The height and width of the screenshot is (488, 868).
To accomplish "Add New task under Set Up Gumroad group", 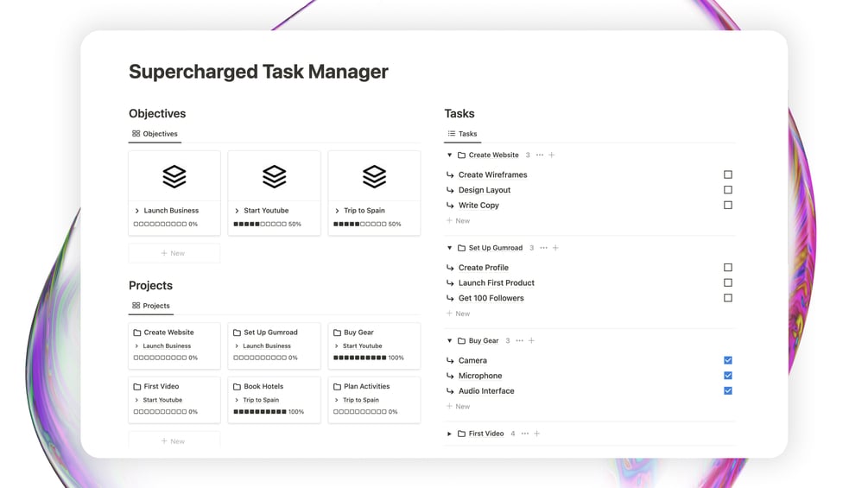I will pyautogui.click(x=459, y=314).
